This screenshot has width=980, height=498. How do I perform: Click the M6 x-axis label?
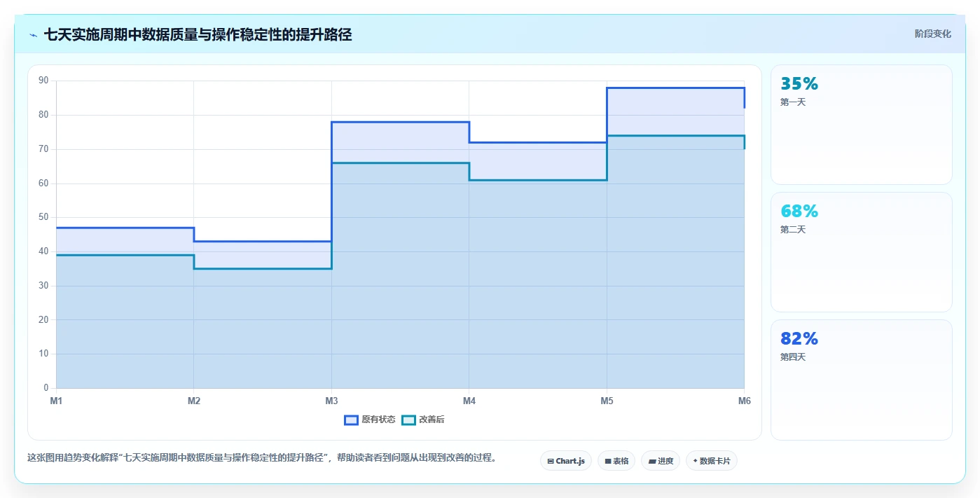click(744, 401)
